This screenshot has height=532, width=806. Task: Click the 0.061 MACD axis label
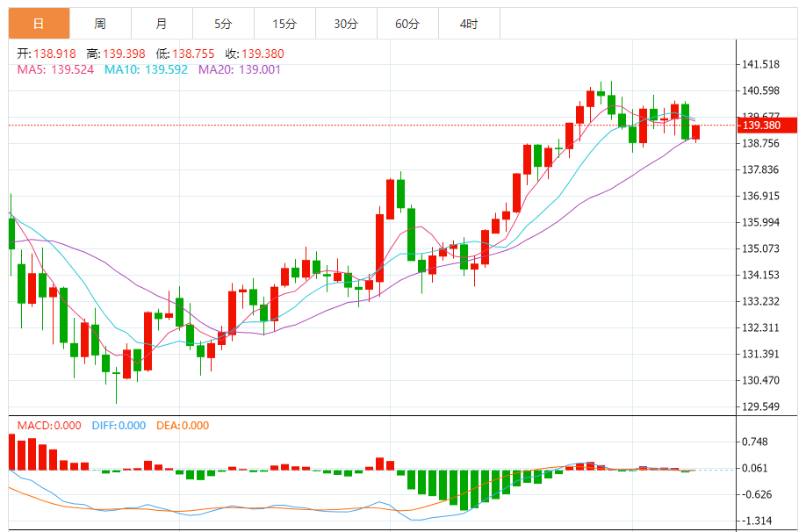[x=754, y=468]
